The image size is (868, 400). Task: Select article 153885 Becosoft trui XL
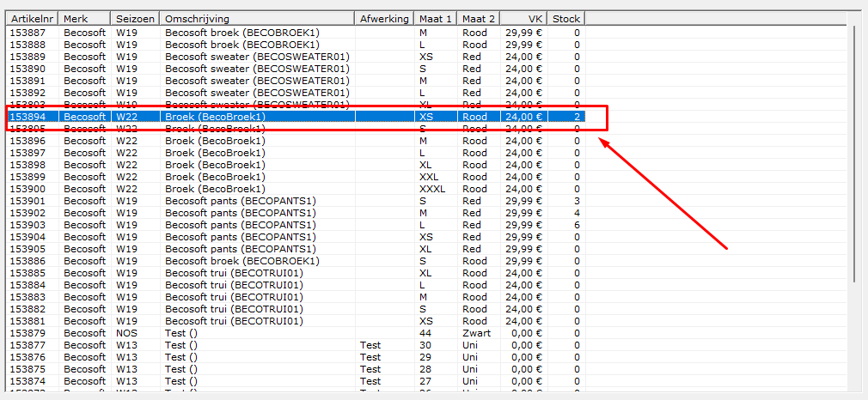pos(296,273)
